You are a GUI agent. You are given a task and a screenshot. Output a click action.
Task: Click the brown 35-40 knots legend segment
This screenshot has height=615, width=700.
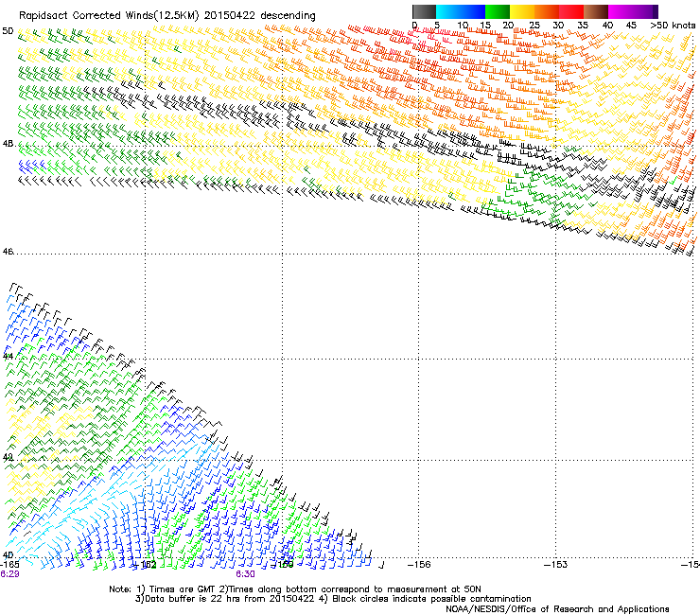[596, 11]
